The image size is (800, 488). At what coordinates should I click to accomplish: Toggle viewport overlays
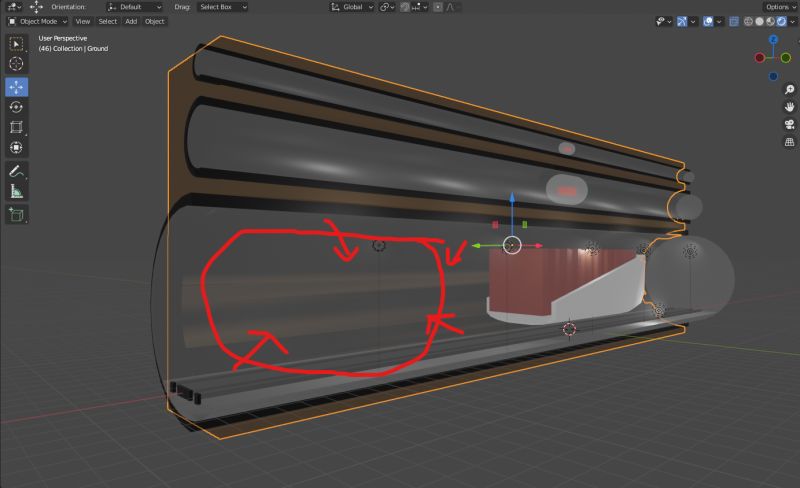(x=708, y=21)
